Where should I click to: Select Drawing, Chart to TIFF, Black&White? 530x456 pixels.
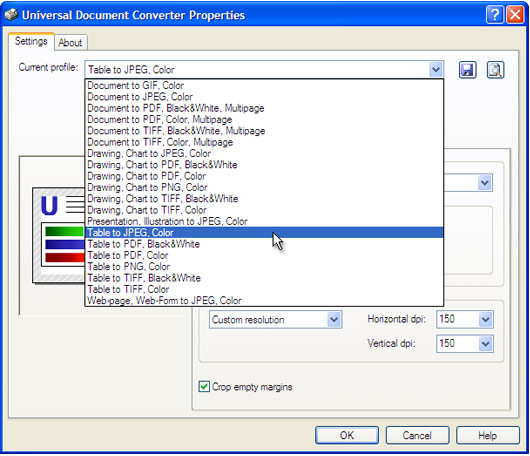[264, 199]
